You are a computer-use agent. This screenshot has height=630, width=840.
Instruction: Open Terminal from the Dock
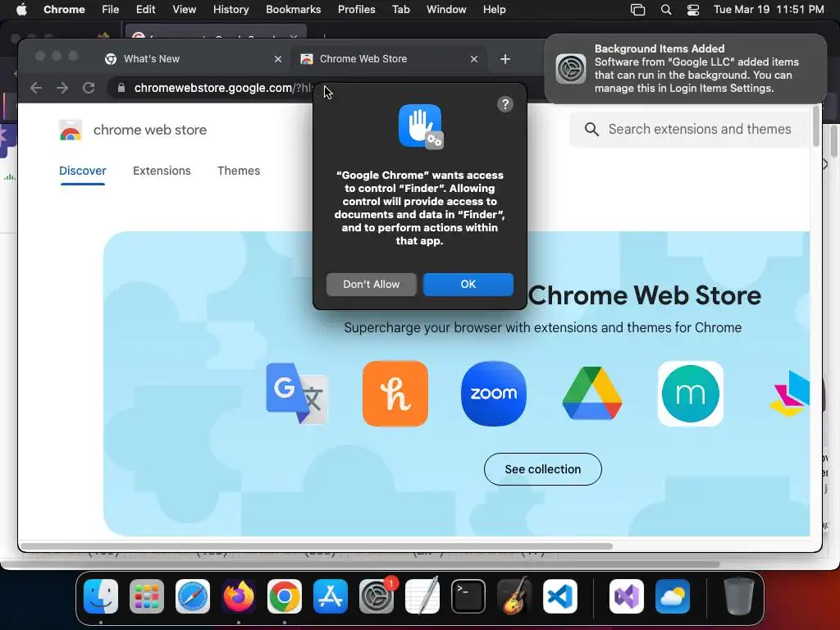(468, 596)
